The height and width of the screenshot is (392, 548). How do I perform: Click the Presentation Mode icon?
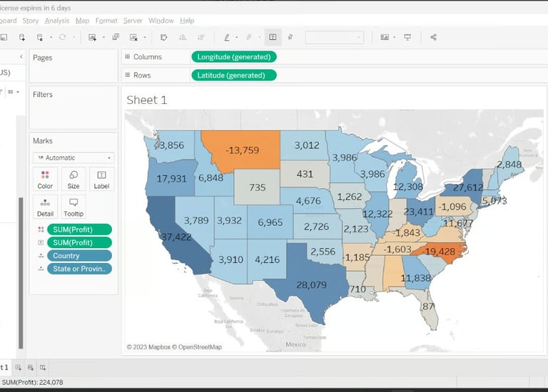[x=407, y=37]
